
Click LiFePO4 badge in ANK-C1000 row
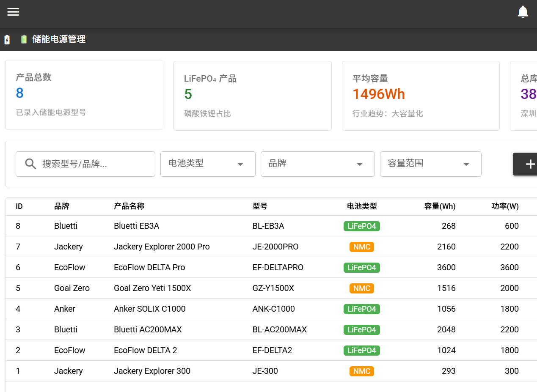click(x=362, y=309)
